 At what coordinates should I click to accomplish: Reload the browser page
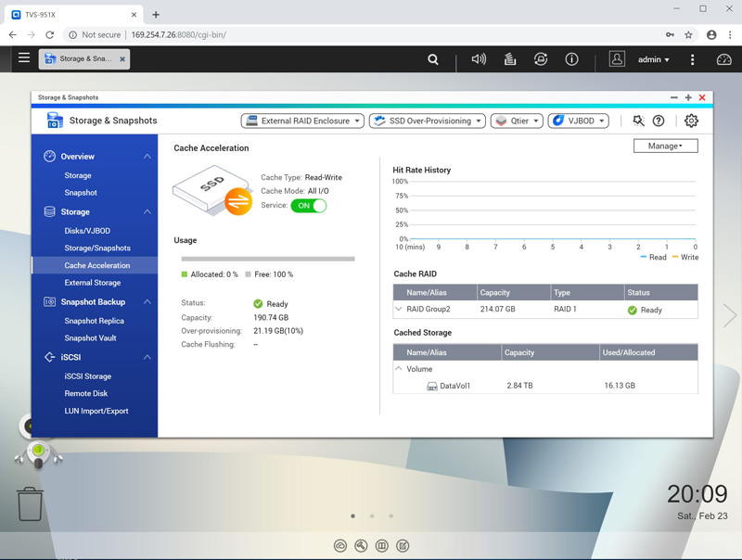click(50, 34)
